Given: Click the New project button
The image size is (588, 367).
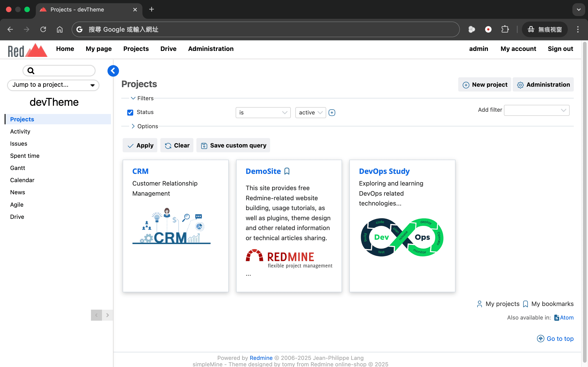Looking at the screenshot, I should (485, 84).
